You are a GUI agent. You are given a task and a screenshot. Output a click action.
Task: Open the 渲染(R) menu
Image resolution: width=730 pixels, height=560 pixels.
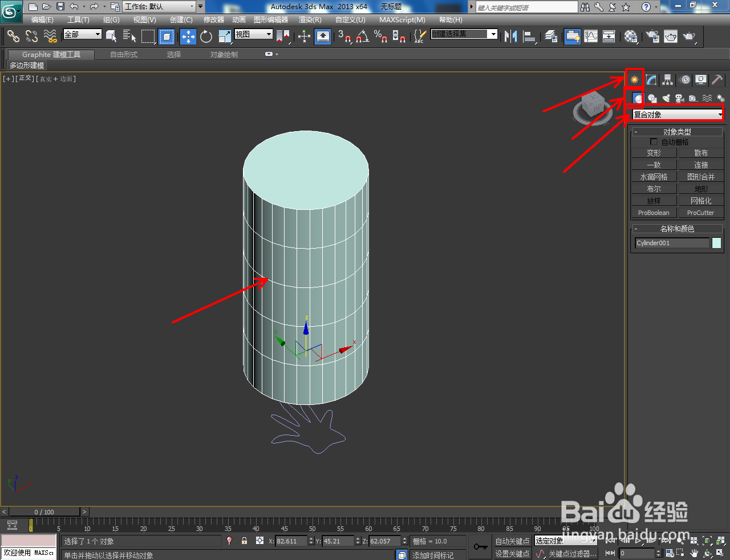point(310,20)
